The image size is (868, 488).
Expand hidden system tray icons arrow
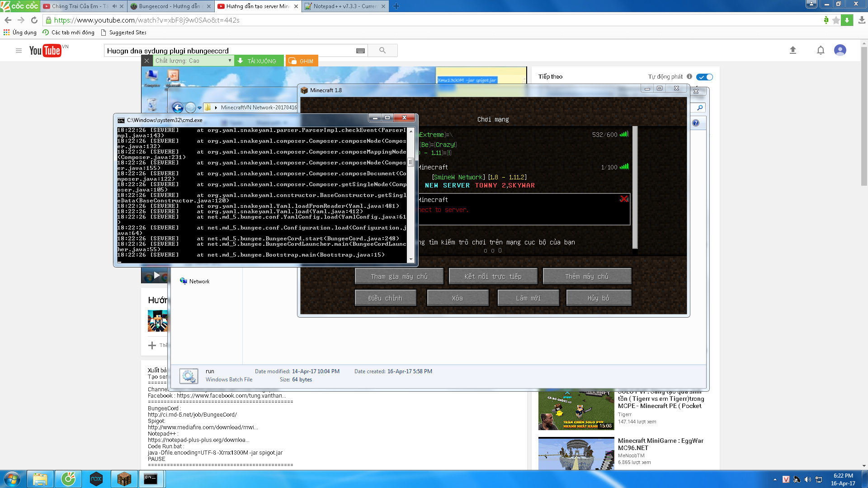tap(775, 479)
